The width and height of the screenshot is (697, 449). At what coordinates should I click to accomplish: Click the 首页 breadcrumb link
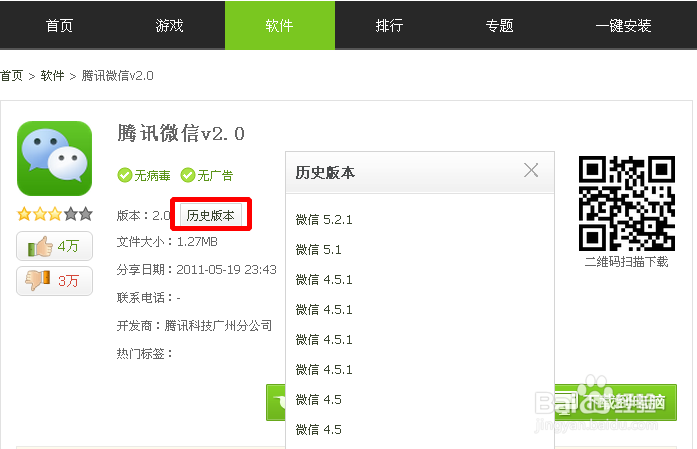click(12, 76)
